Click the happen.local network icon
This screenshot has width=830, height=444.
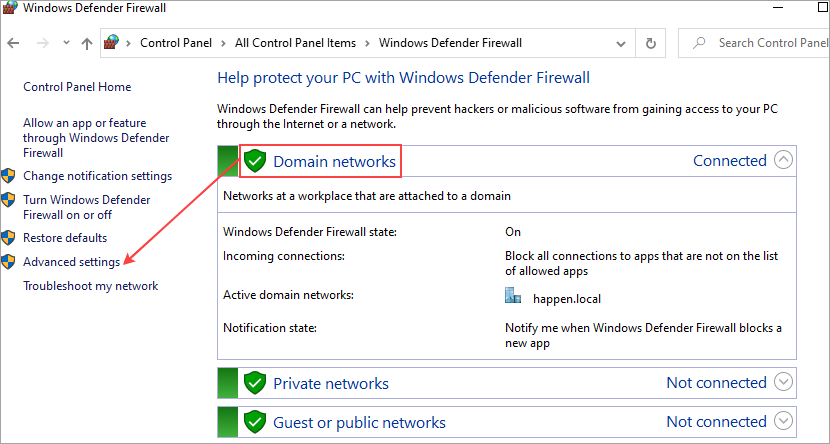[x=513, y=296]
